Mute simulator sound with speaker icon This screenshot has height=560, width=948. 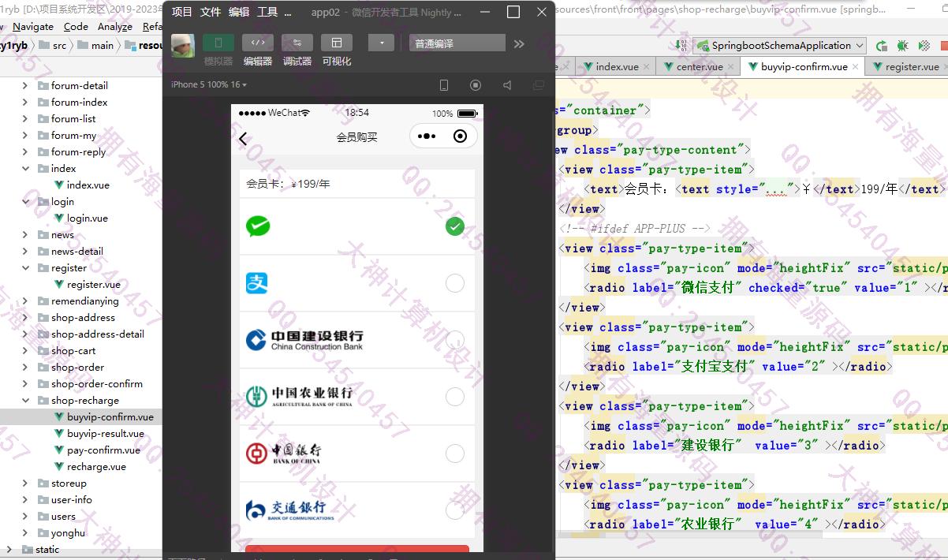pos(507,85)
